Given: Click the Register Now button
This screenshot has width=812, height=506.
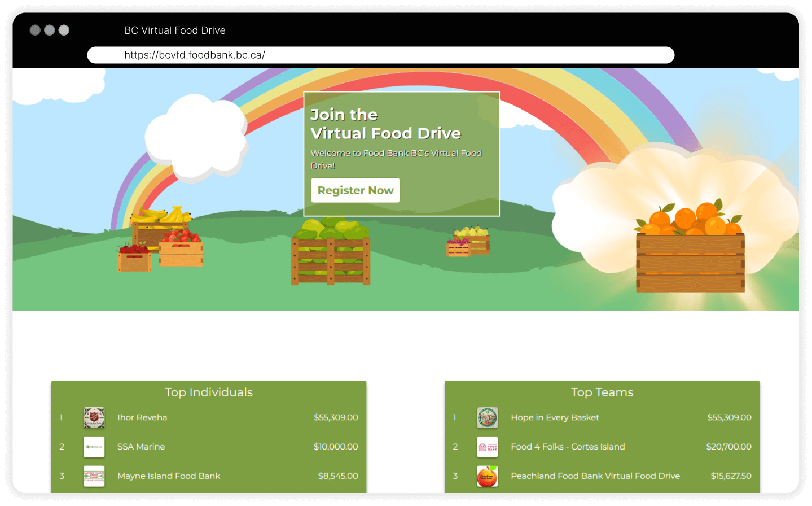Looking at the screenshot, I should [355, 190].
